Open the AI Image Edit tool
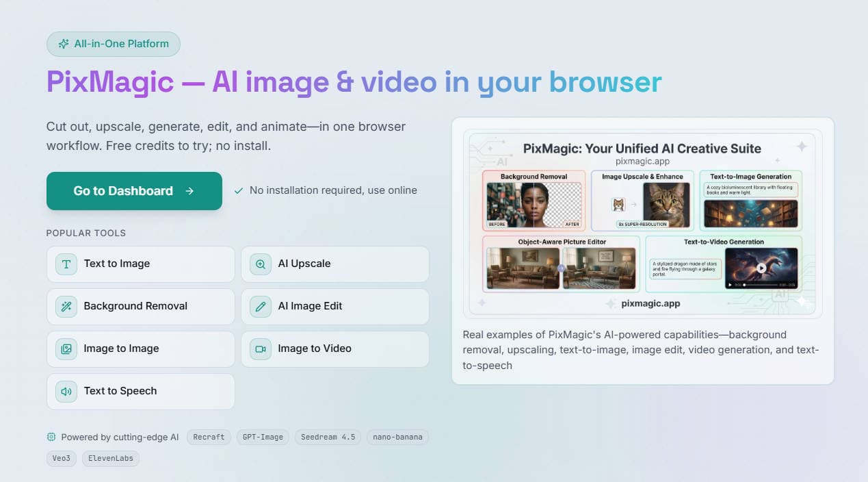 pyautogui.click(x=335, y=307)
